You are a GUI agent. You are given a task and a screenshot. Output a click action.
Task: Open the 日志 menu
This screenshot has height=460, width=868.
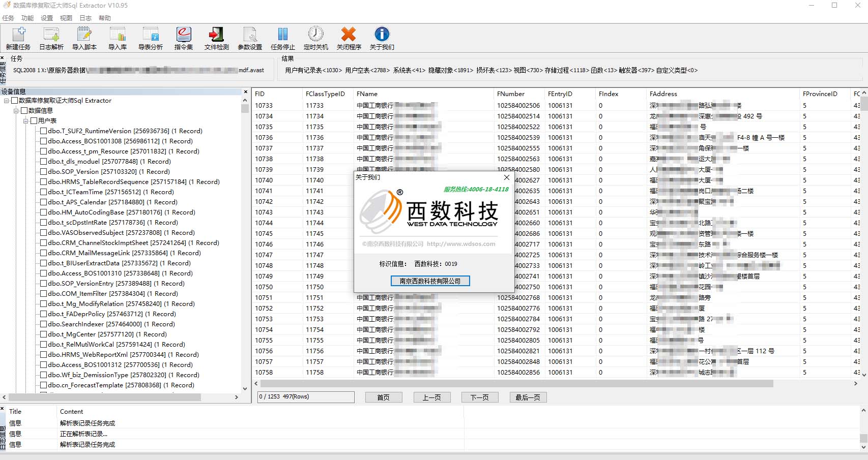tap(85, 18)
